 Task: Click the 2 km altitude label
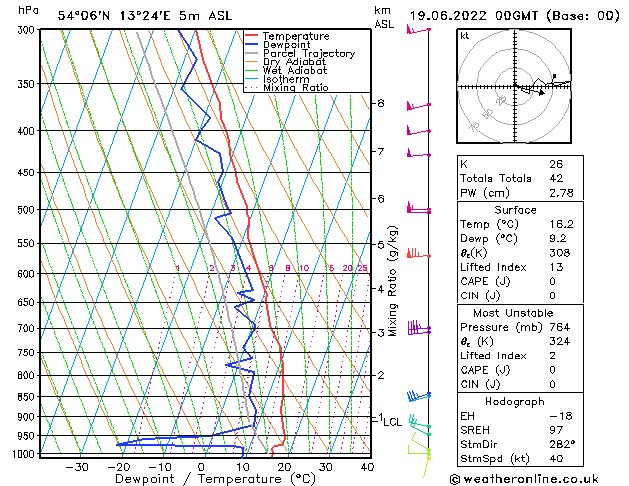(x=381, y=375)
